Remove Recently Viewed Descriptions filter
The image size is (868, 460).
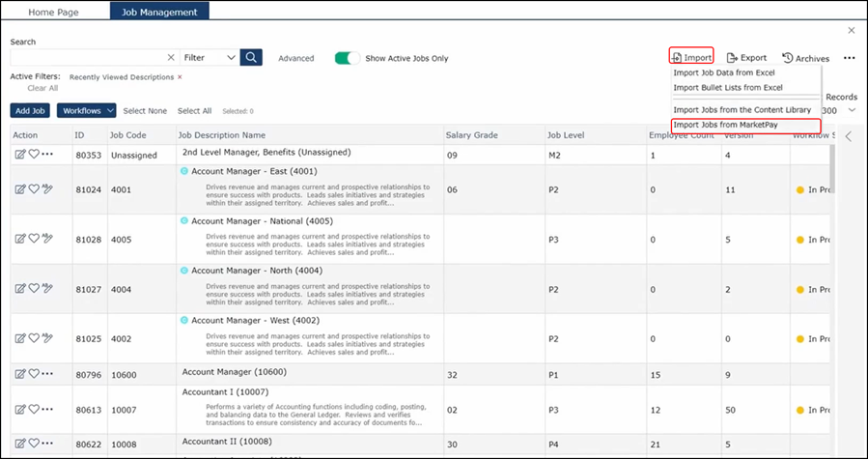coord(180,76)
